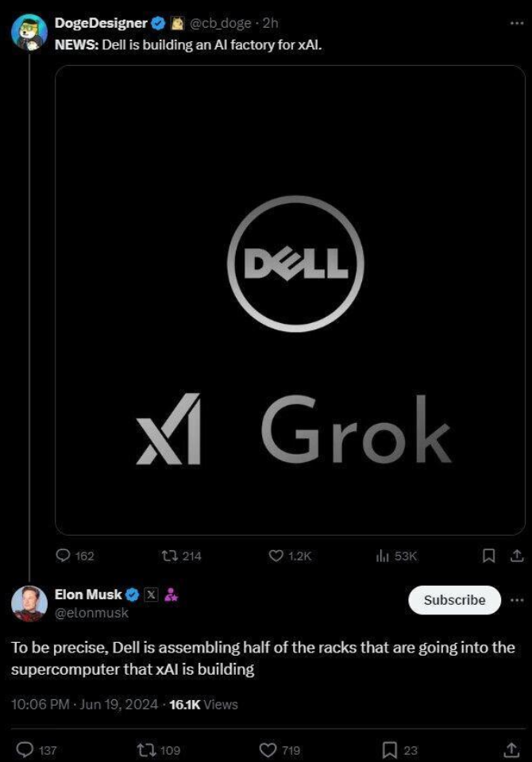Open the @elonmusk handle link
The height and width of the screenshot is (762, 532).
tap(91, 613)
